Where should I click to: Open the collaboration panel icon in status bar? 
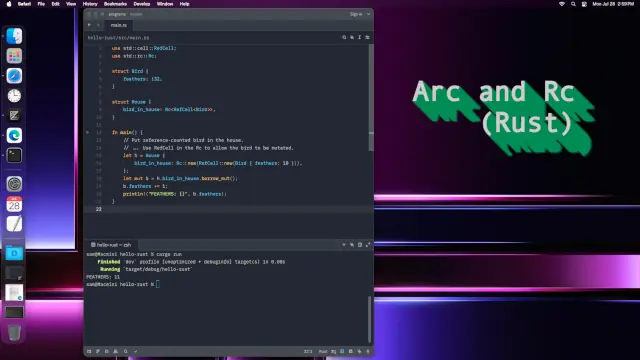(x=116, y=351)
